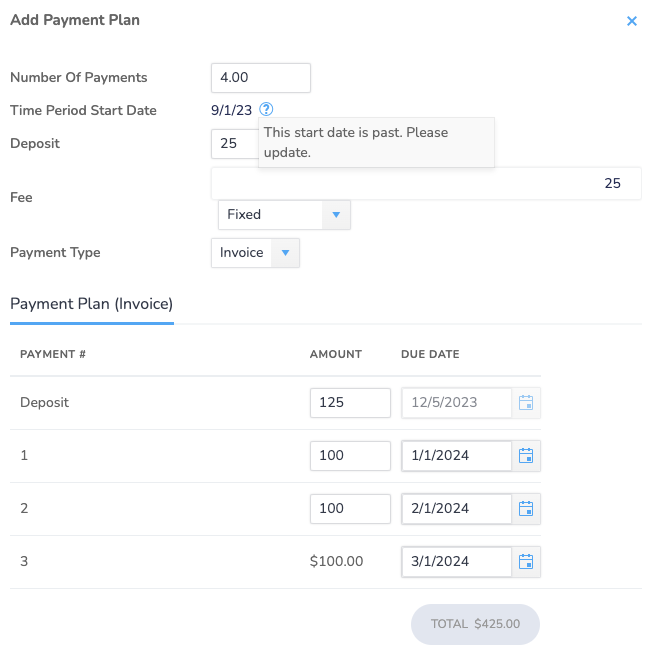
Task: Edit the Deposit amount field showing 125
Action: [350, 403]
